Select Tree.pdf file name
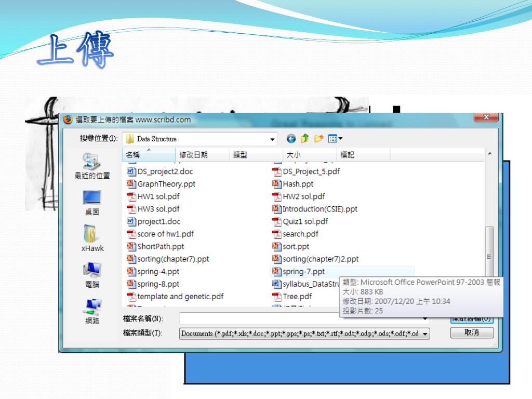This screenshot has width=532, height=399. click(297, 297)
